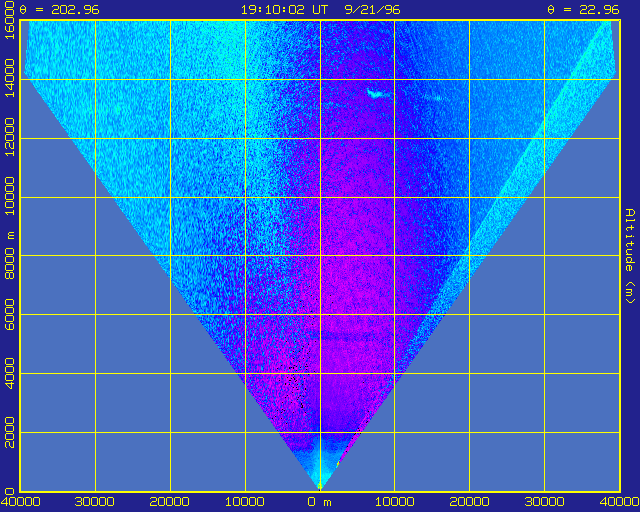Click the 6000 altitude axis label
640x512 pixels.
[x=9, y=314]
